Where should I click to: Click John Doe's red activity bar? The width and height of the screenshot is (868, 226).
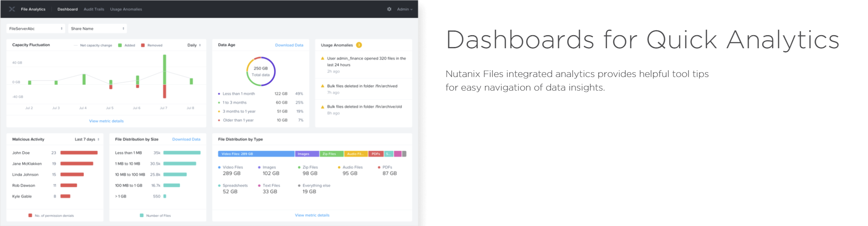(x=79, y=153)
